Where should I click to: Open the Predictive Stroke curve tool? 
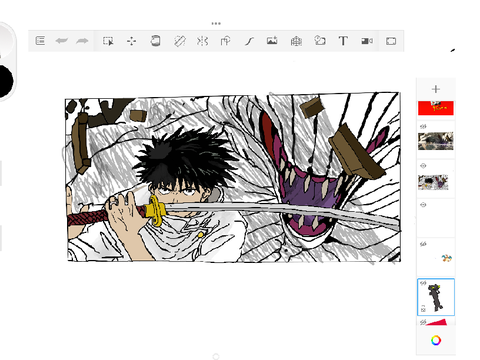(x=249, y=41)
